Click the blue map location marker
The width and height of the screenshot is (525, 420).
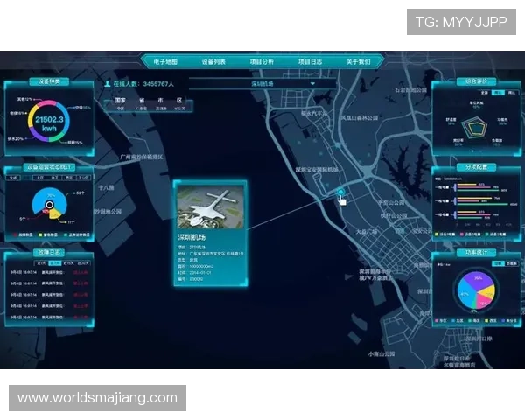[x=340, y=192]
